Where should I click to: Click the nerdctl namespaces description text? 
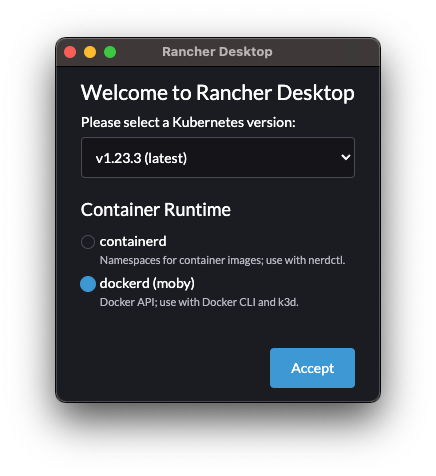coord(222,260)
